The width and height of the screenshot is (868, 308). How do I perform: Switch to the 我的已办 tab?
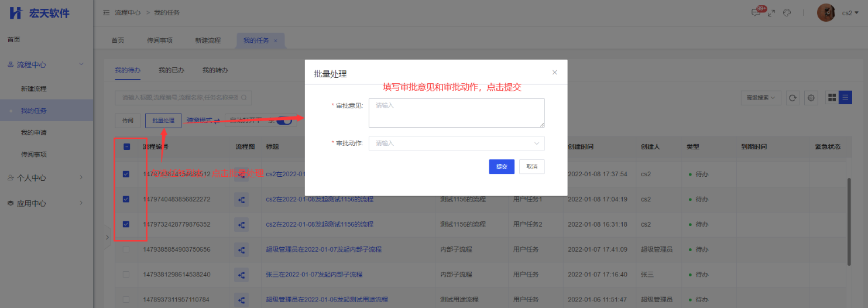[x=171, y=70]
